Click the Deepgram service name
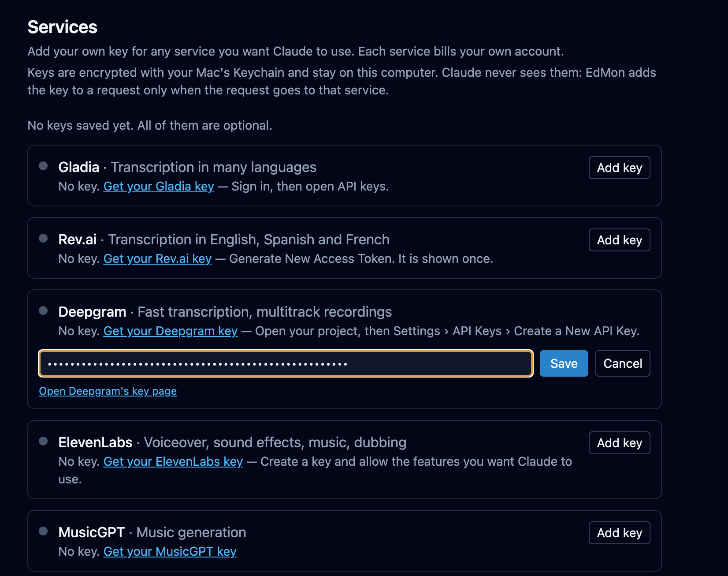Image resolution: width=728 pixels, height=576 pixels. [92, 312]
